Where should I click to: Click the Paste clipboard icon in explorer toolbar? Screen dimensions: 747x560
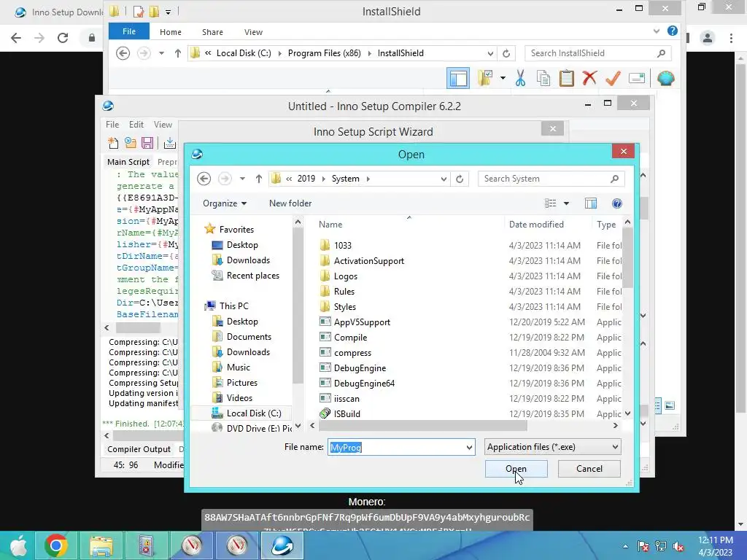(566, 78)
